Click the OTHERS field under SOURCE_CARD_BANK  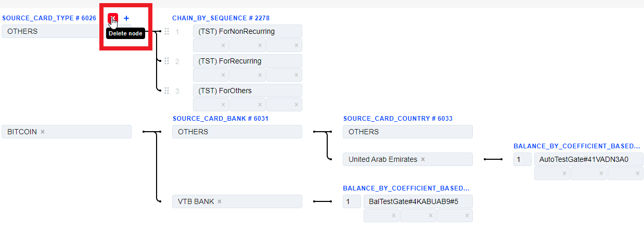(x=237, y=132)
